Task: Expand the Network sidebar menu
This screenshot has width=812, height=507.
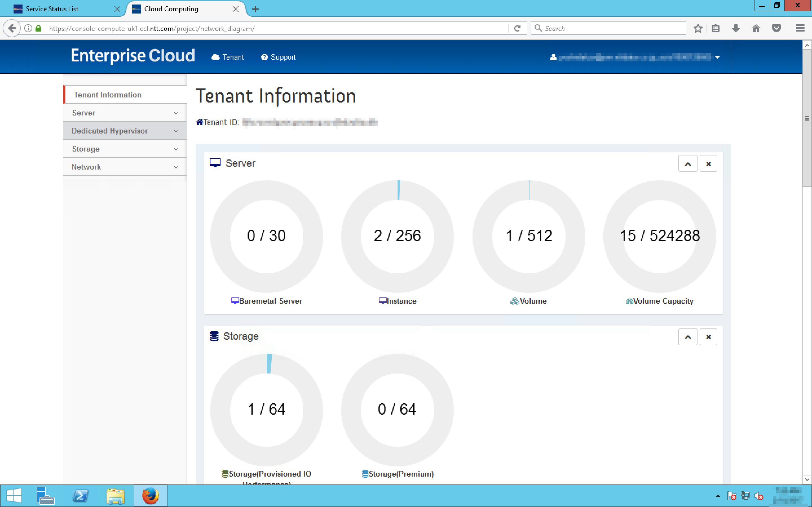Action: tap(125, 167)
